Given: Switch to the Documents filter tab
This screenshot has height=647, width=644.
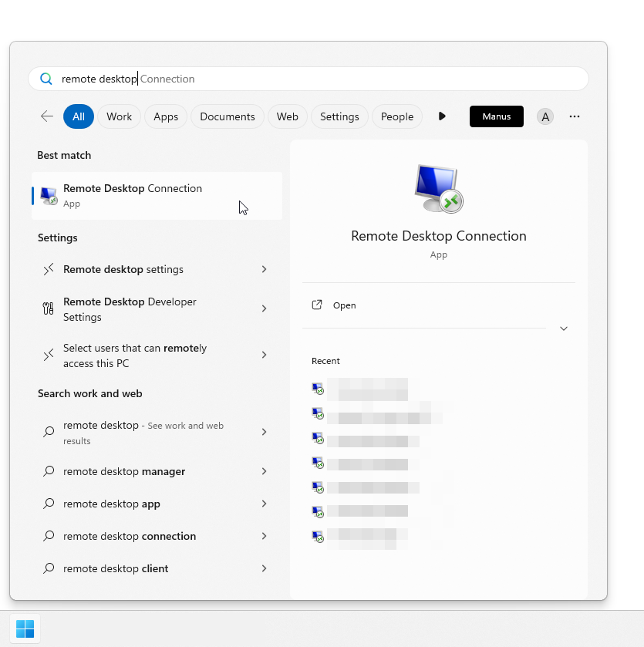Looking at the screenshot, I should [x=227, y=116].
